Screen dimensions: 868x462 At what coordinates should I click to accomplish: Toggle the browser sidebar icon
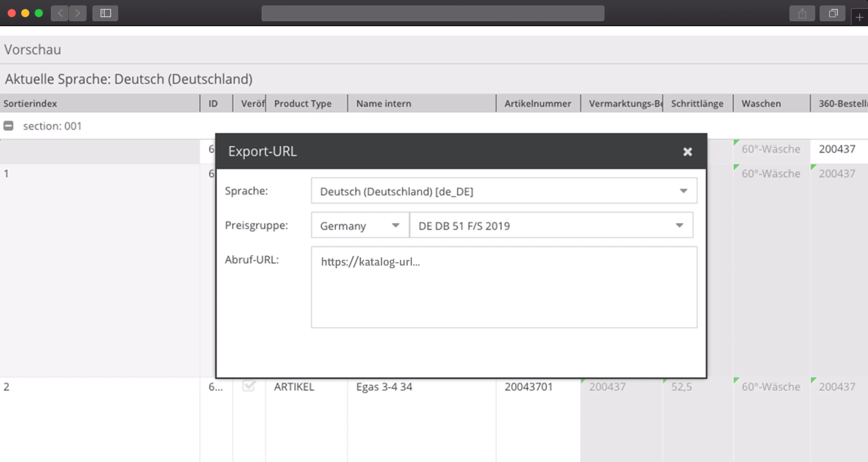click(x=105, y=14)
